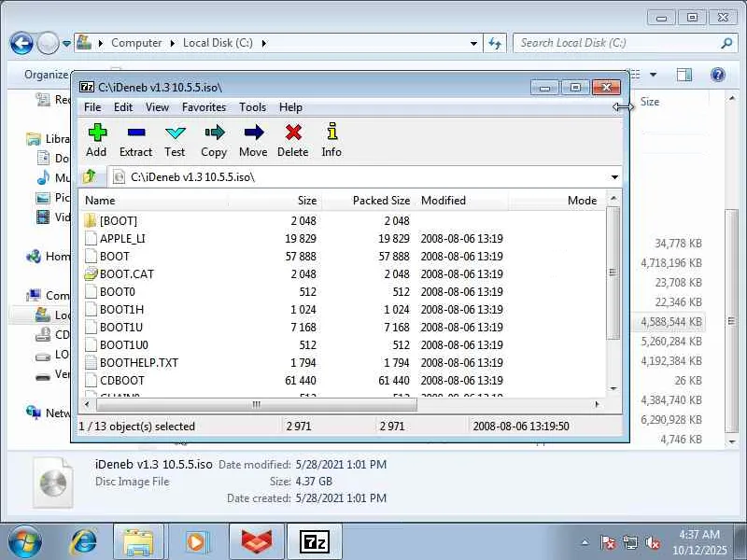Viewport: 747px width, 560px height.
Task: Open the Explorer view options dropdown
Action: [653, 75]
